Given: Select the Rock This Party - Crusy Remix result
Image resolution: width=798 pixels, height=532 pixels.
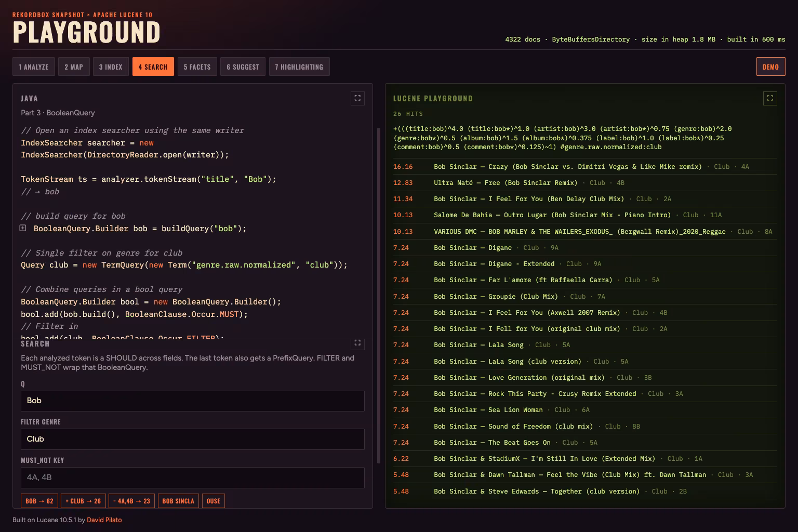Looking at the screenshot, I should click(585, 394).
